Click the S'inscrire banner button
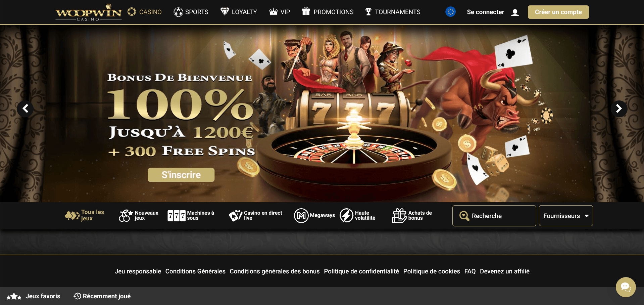Screen dimensions: 644x305 coord(181,175)
